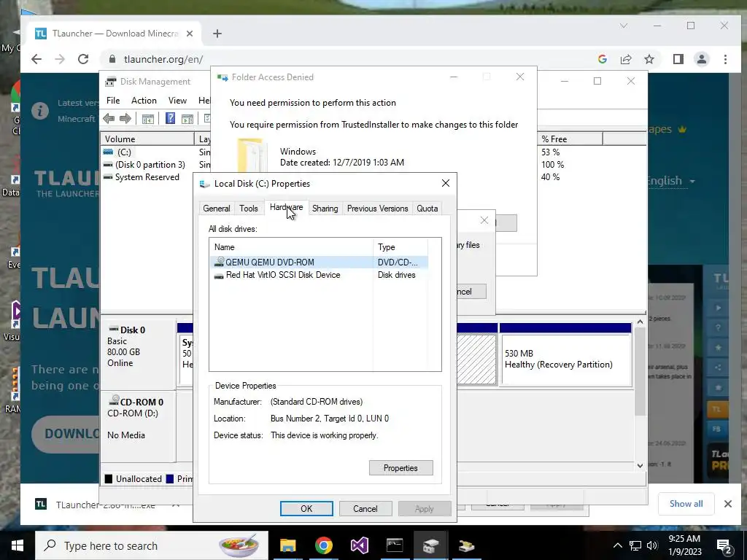Open Chrome tab search chevron
This screenshot has height=560, width=747.
624,26
